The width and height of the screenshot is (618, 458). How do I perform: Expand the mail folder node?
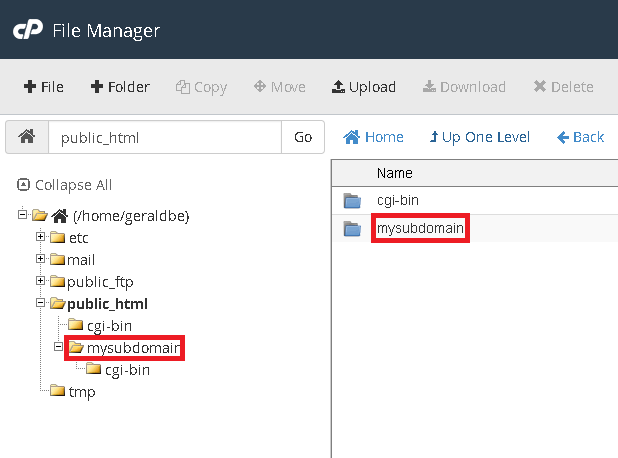click(40, 259)
